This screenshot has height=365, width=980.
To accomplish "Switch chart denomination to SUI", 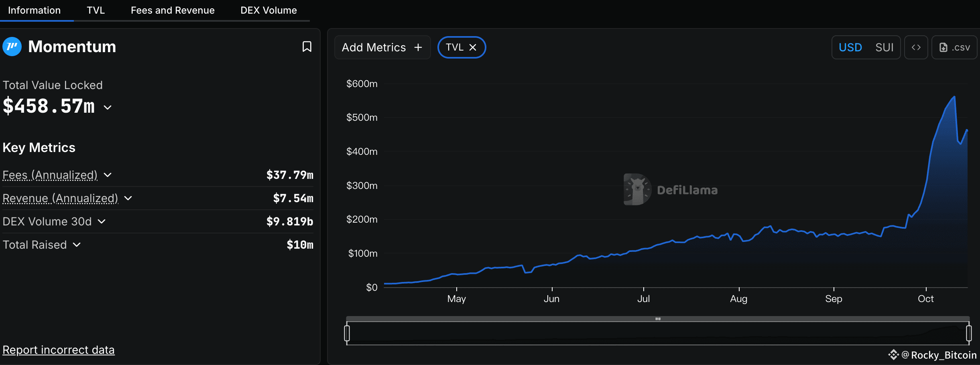I will click(884, 47).
